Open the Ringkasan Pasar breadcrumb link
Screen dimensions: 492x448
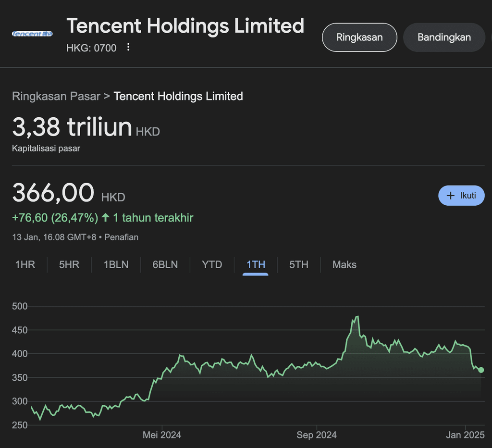pos(56,96)
